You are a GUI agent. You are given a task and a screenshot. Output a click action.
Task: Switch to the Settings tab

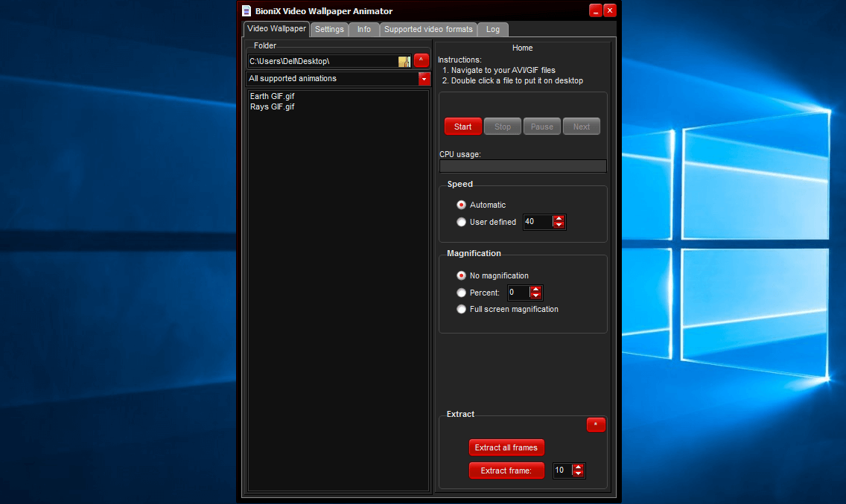tap(329, 29)
